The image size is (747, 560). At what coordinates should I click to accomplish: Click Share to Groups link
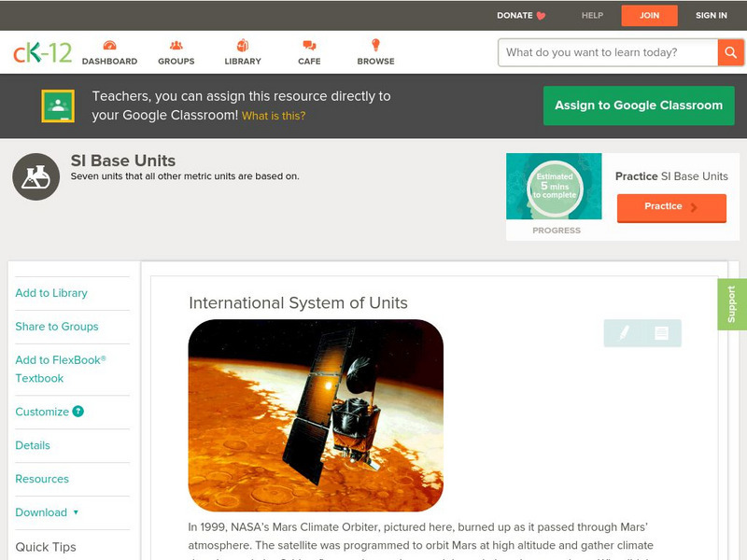coord(57,326)
